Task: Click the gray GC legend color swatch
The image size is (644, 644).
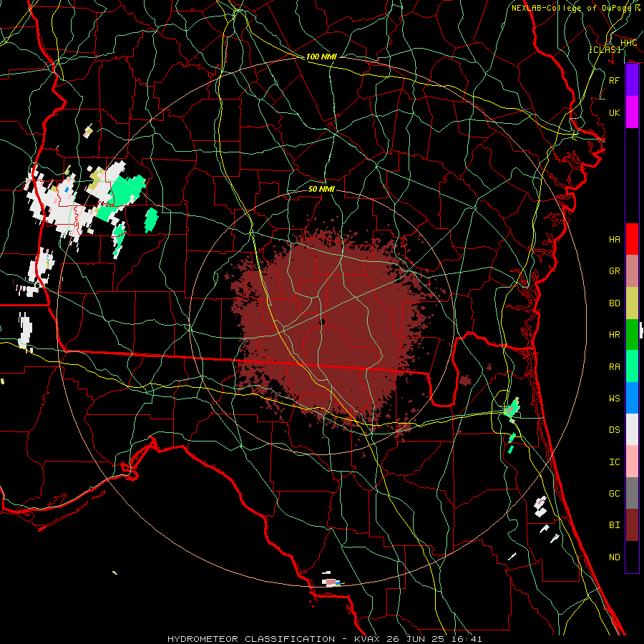Action: click(632, 493)
